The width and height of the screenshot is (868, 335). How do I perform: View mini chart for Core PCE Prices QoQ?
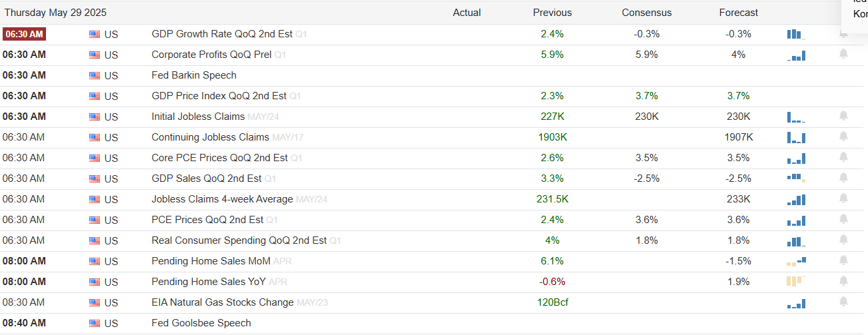[796, 158]
